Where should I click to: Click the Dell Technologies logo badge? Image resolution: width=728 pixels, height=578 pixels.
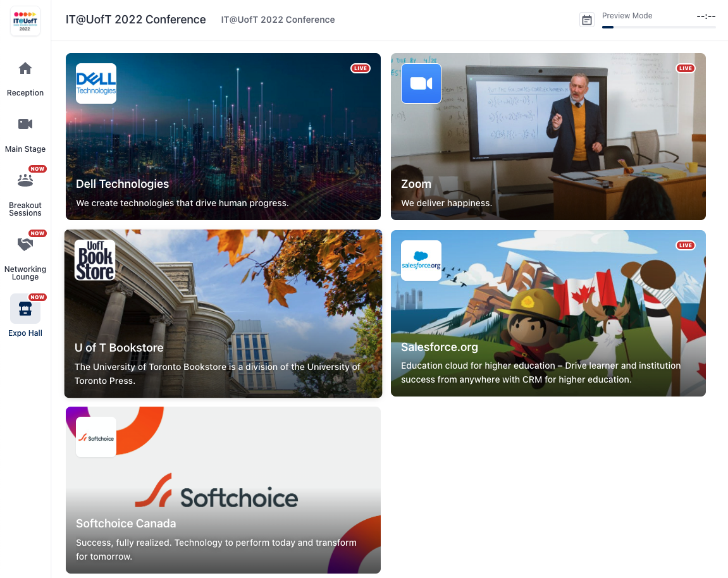[96, 83]
